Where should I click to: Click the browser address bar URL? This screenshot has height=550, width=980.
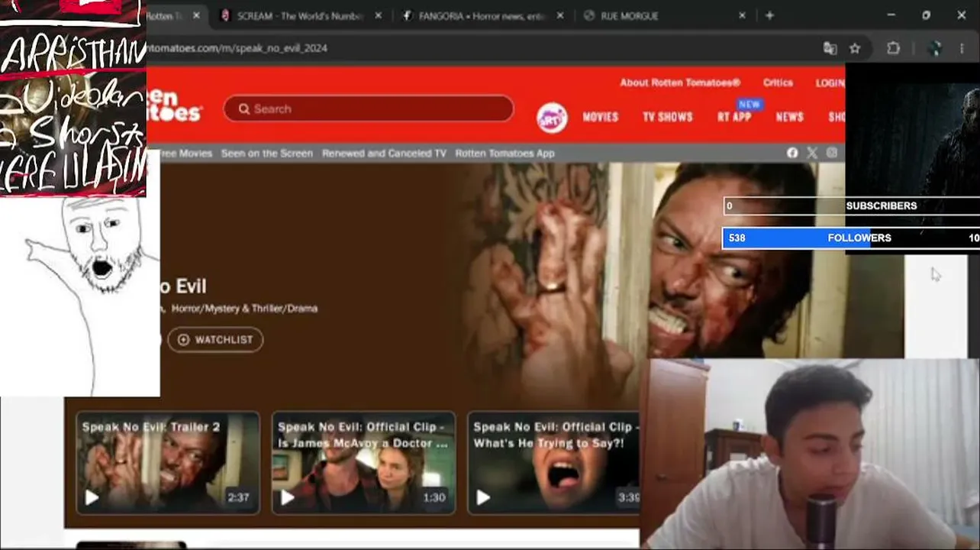tap(237, 48)
